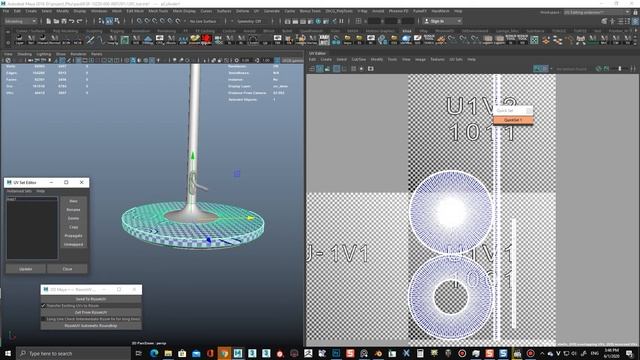
Task: Select by component type icon in status line
Action: (117, 21)
